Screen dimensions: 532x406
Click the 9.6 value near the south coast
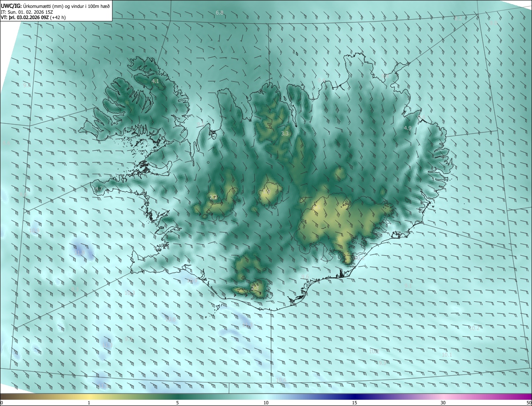[305, 277]
